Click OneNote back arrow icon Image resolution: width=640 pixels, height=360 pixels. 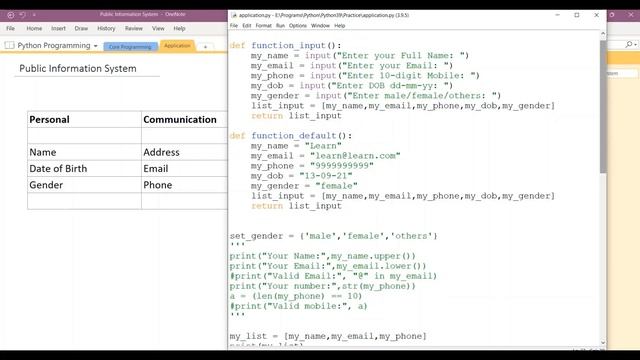[11, 15]
